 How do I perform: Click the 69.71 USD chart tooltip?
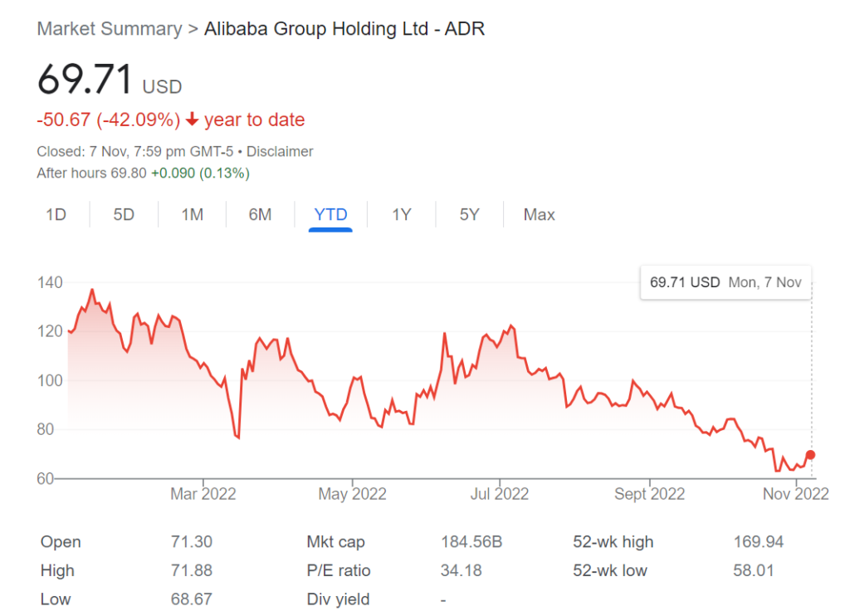[x=725, y=282]
